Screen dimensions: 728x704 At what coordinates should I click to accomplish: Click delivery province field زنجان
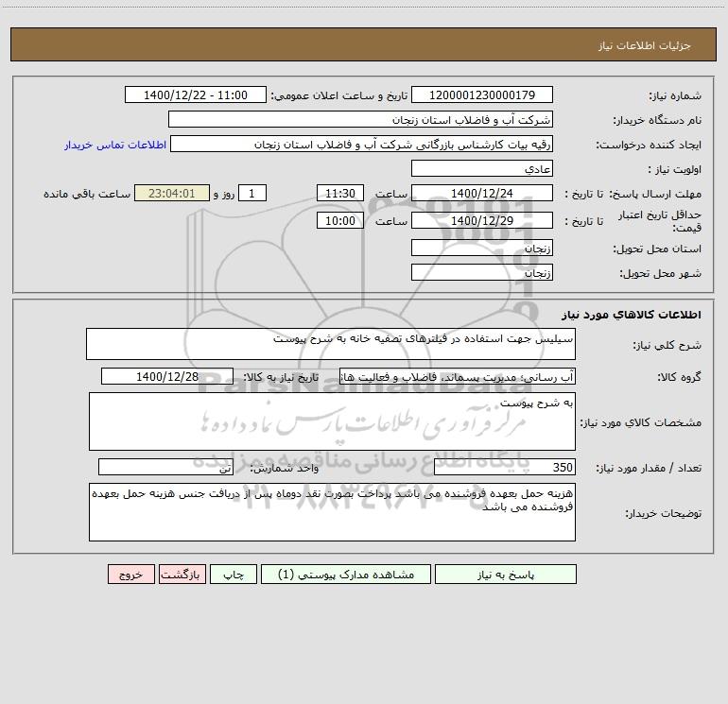tap(482, 248)
